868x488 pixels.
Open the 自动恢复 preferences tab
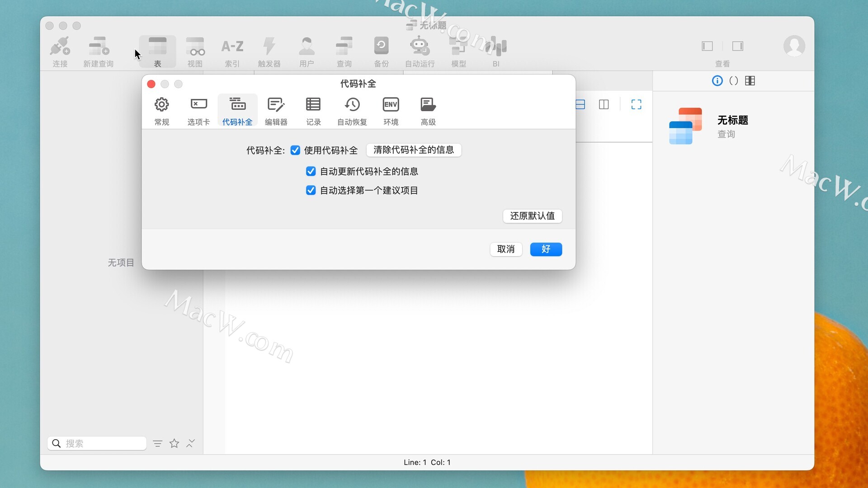(x=352, y=111)
